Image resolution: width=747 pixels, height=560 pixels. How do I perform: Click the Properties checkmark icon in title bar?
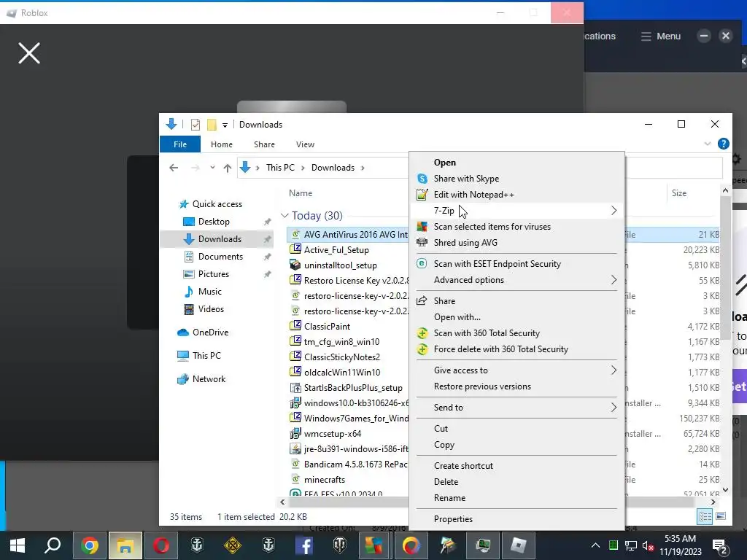pos(196,125)
